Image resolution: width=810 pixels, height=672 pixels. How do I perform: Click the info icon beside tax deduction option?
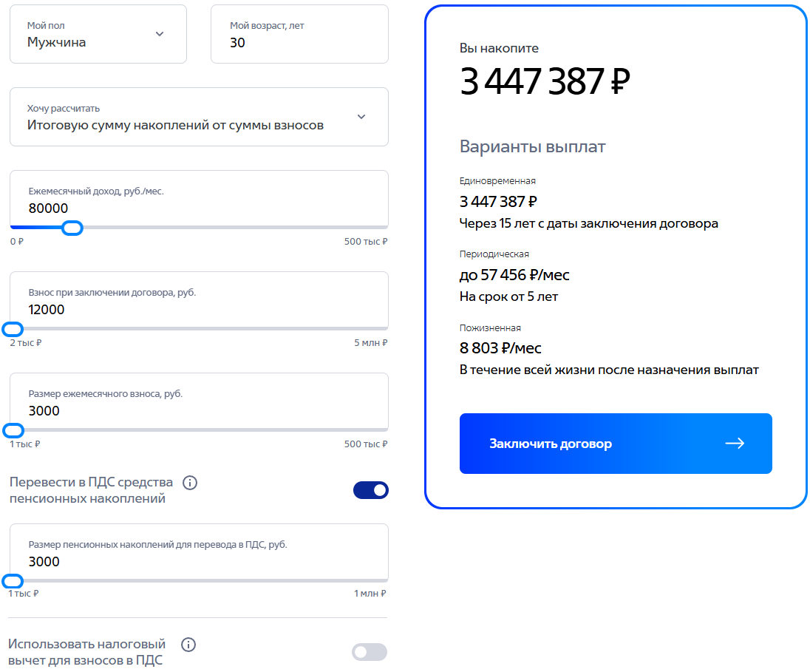[x=188, y=645]
